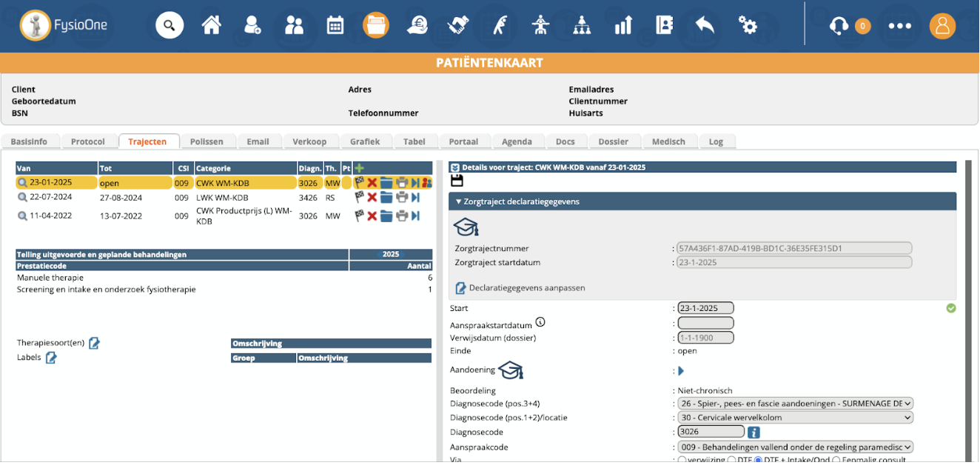Click the floppy disk save icon
This screenshot has width=980, height=471.
pos(457,181)
